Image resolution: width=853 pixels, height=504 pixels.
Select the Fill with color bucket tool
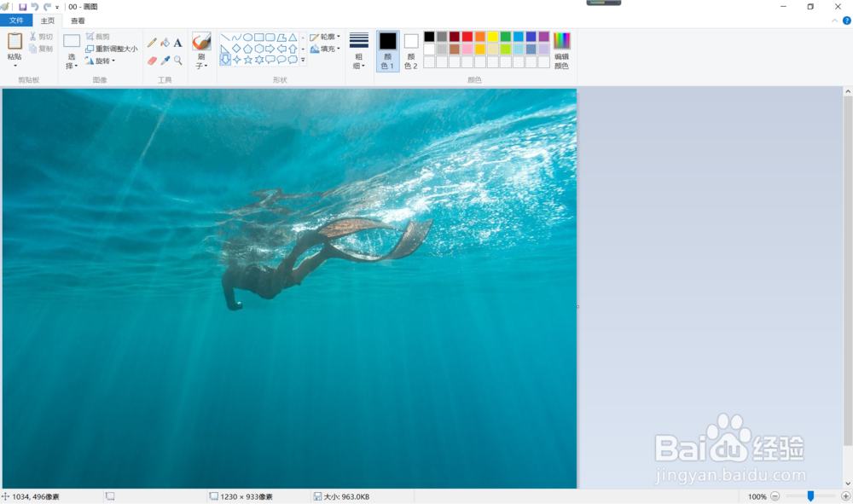tap(165, 43)
